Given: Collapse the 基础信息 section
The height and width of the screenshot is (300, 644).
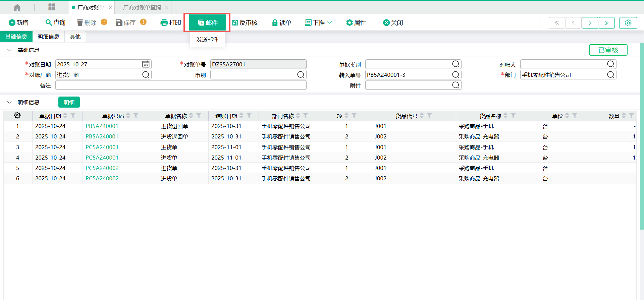Looking at the screenshot, I should tap(9, 50).
